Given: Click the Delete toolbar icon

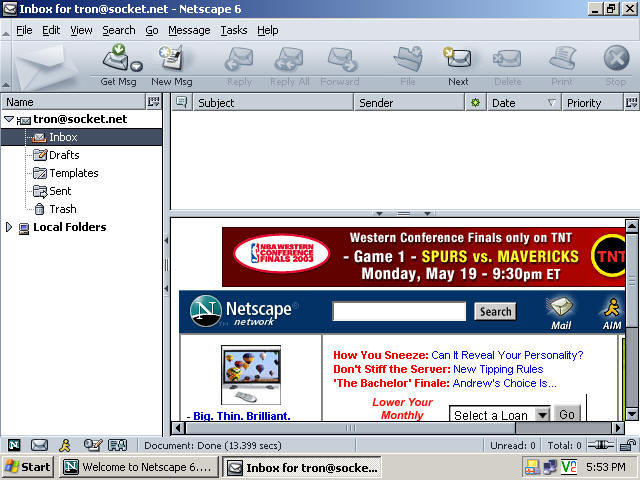Looking at the screenshot, I should coord(507,58).
